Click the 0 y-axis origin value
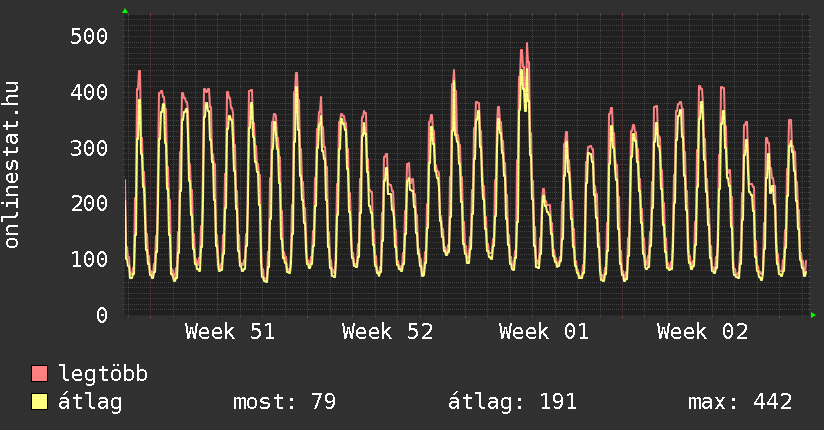This screenshot has width=824, height=430. pos(101,315)
